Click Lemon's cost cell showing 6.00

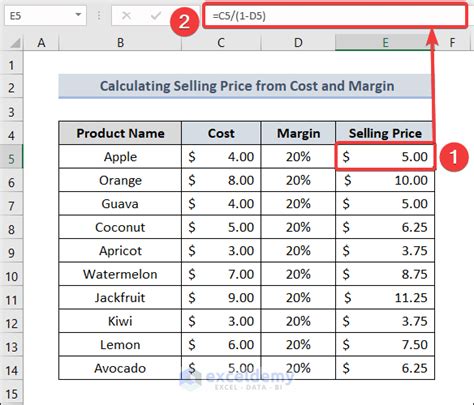tap(221, 345)
